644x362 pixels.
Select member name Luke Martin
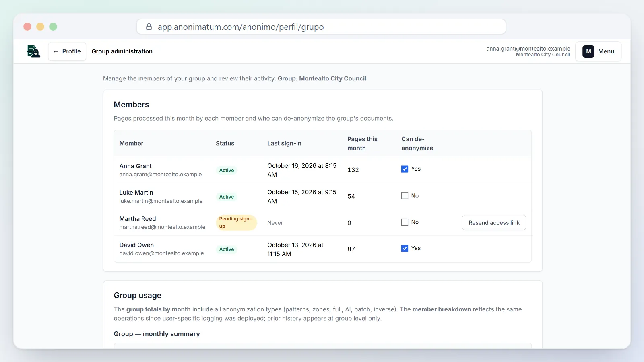point(136,193)
